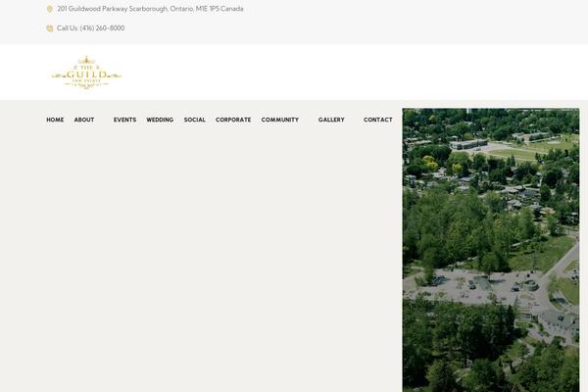Image resolution: width=588 pixels, height=392 pixels.
Task: Open The Guild Inn Estate logo
Action: pos(86,73)
